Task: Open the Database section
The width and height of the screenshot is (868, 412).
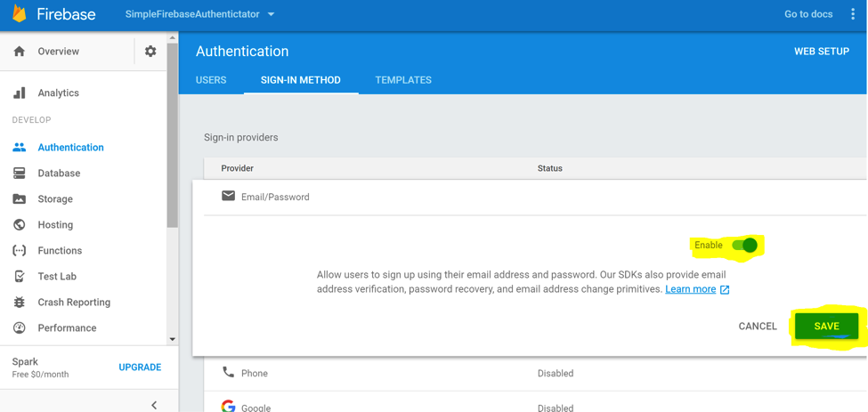Action: 59,174
